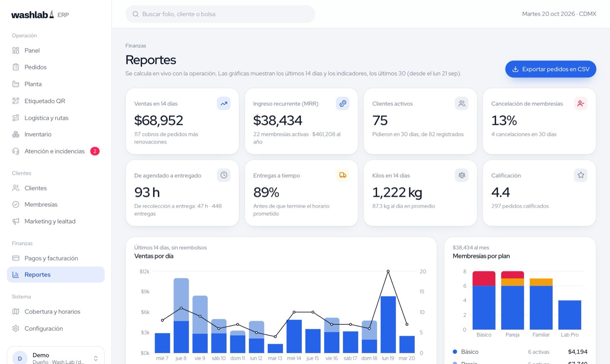Click the magnifier icon in the search bar
The width and height of the screenshot is (610, 364).
point(136,14)
